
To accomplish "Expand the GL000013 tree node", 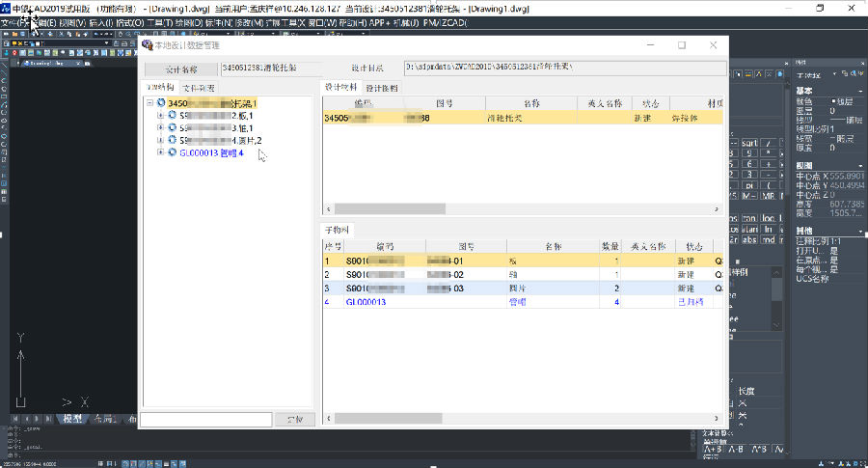I will click(x=160, y=152).
